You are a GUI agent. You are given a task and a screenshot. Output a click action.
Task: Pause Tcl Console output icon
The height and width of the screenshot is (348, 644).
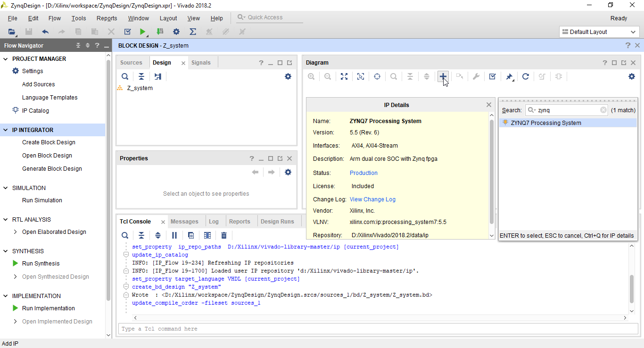click(x=174, y=235)
